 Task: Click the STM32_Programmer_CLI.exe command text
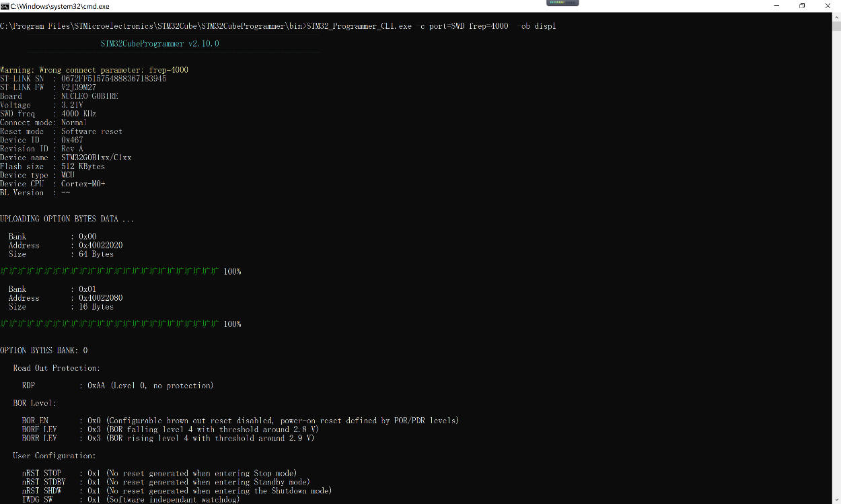click(359, 26)
